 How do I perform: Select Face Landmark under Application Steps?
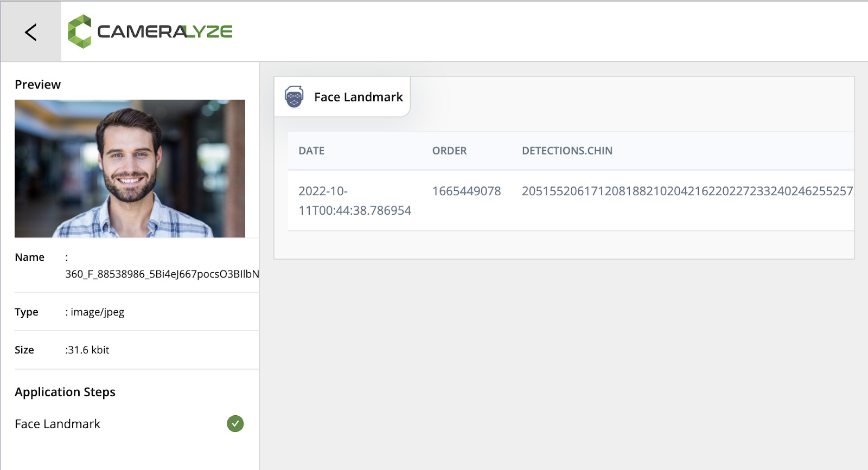point(58,424)
